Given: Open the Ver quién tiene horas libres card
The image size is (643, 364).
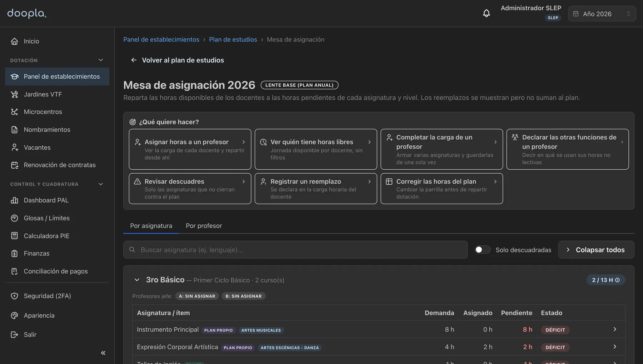Looking at the screenshot, I should point(316,149).
